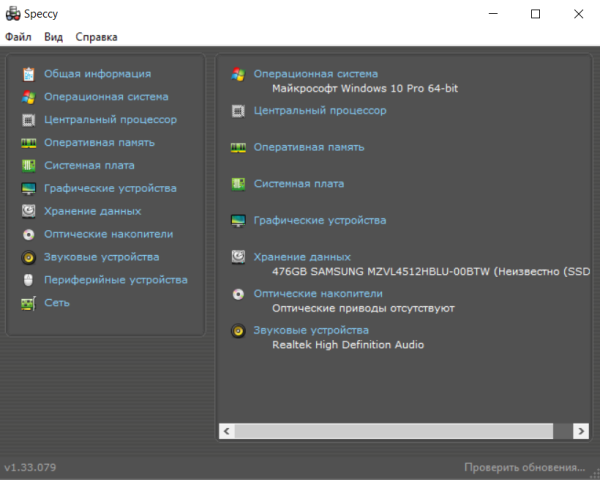This screenshot has width=600, height=480.
Task: Click the disc icon in the summary panel
Action: 238,294
